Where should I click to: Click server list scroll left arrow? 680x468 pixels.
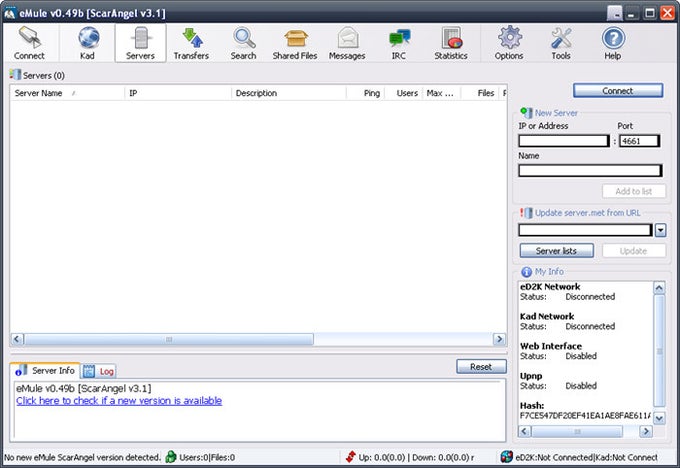(x=17, y=339)
